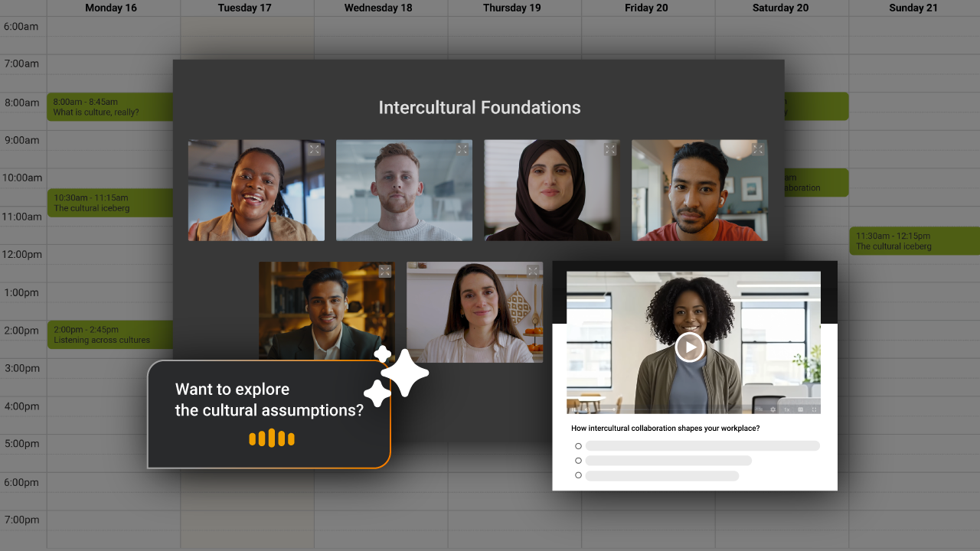Toggle captions in the video player

pyautogui.click(x=800, y=409)
